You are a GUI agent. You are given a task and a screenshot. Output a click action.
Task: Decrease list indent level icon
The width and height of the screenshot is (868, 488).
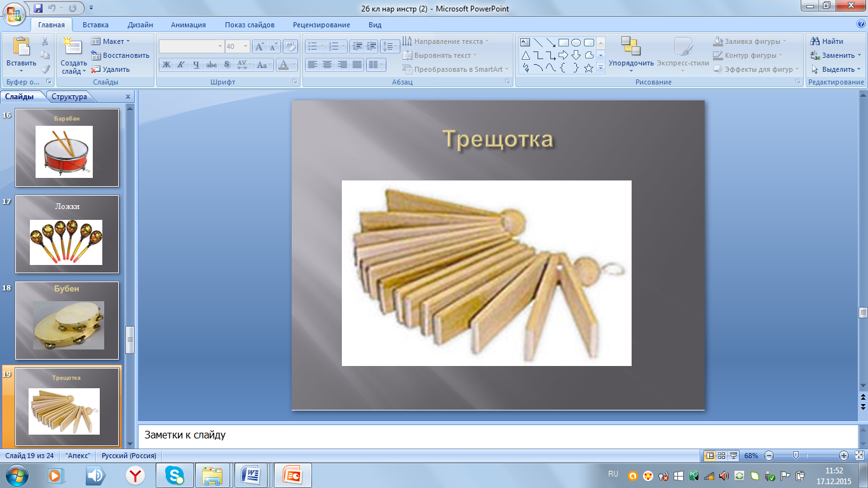(356, 46)
